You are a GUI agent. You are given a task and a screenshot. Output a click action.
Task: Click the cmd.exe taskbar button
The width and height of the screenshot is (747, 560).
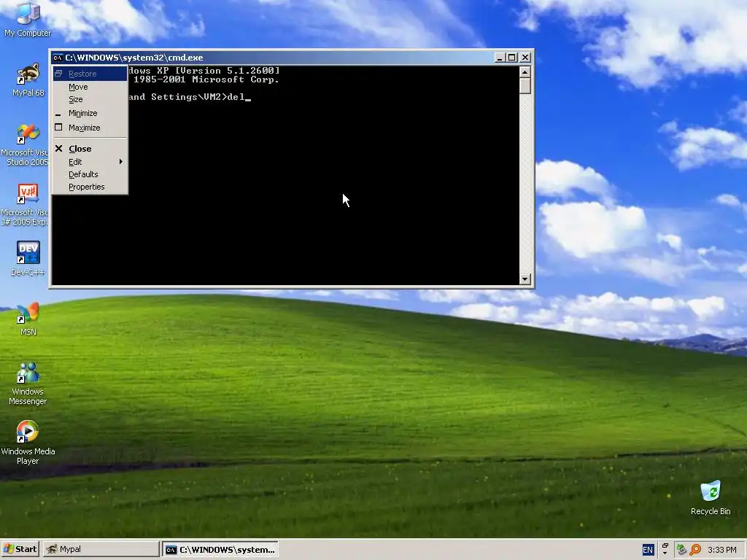pos(220,549)
